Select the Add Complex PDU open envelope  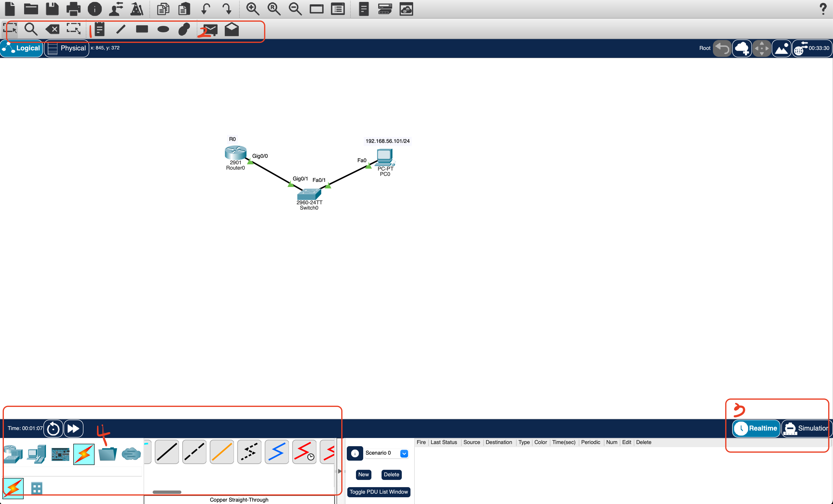[x=232, y=29]
